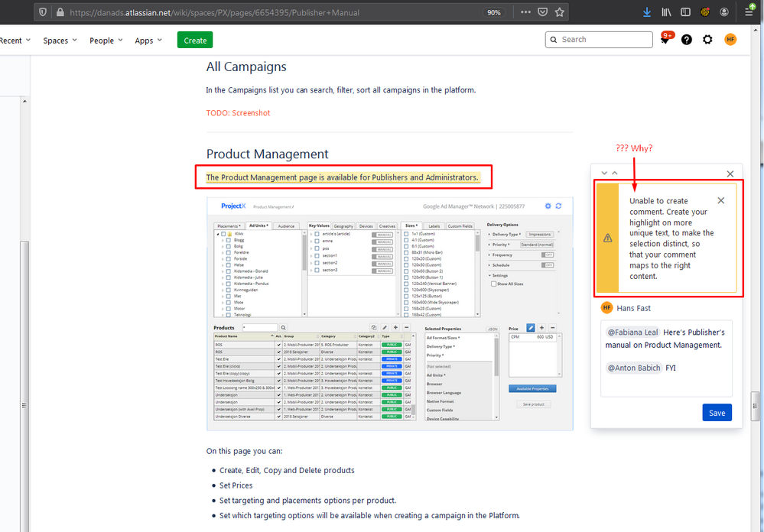Focus the Confluence Search field
This screenshot has height=532, width=764.
pyautogui.click(x=599, y=40)
